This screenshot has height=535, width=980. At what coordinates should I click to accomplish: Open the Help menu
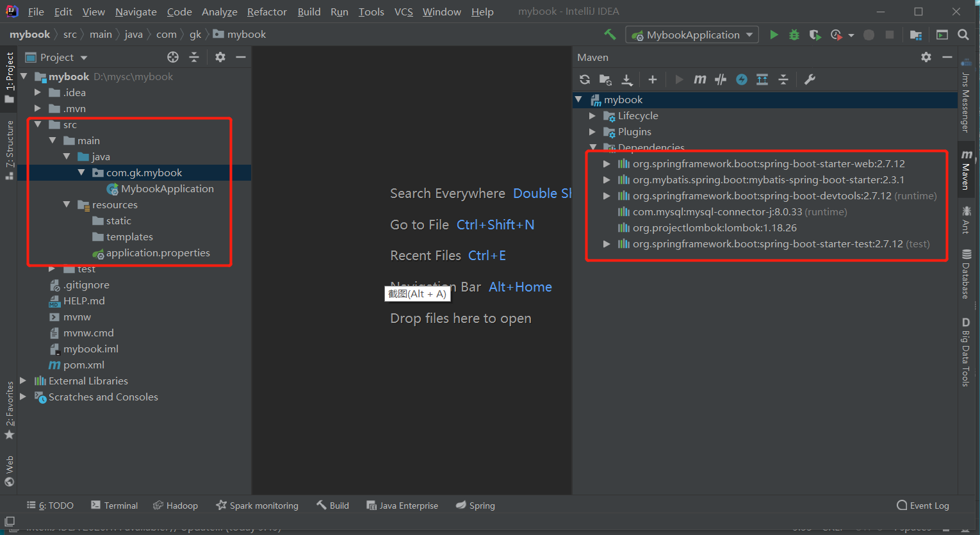point(482,12)
